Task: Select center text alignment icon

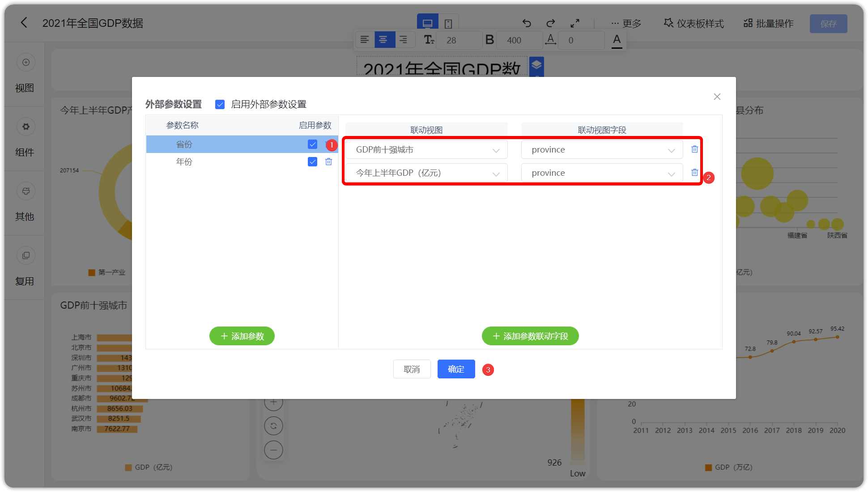Action: point(383,40)
